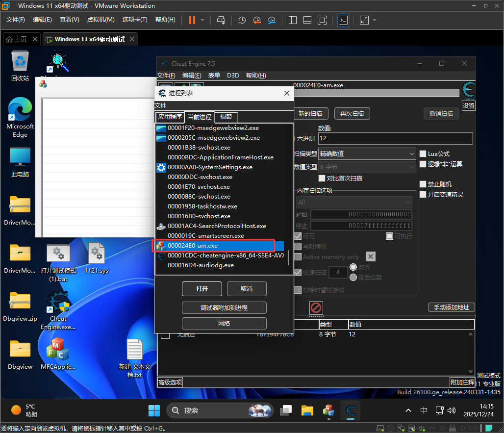The height and width of the screenshot is (433, 504).
Task: Select 000024E0-am.exe in the process list
Action: 220,246
